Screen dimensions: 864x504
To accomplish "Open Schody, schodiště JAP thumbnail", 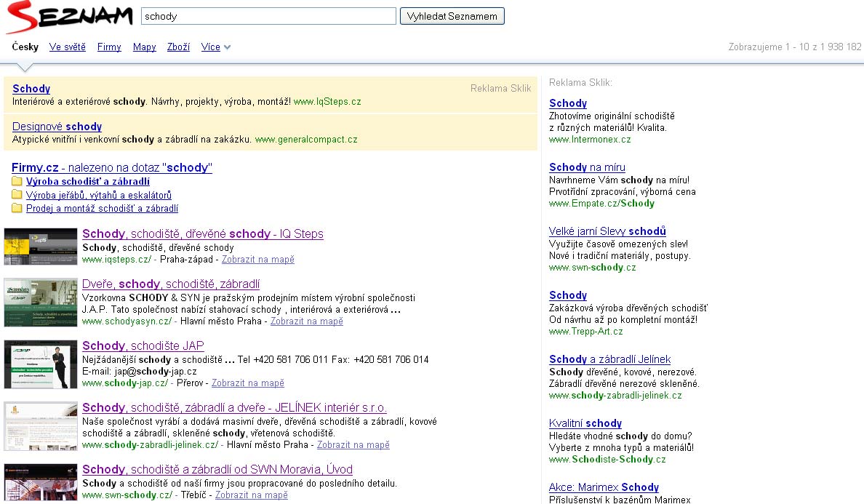I will 41,364.
